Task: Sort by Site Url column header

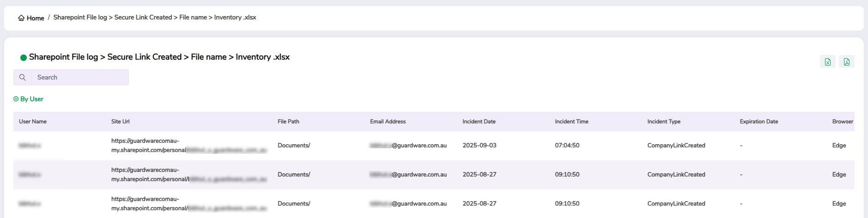Action: click(x=120, y=121)
